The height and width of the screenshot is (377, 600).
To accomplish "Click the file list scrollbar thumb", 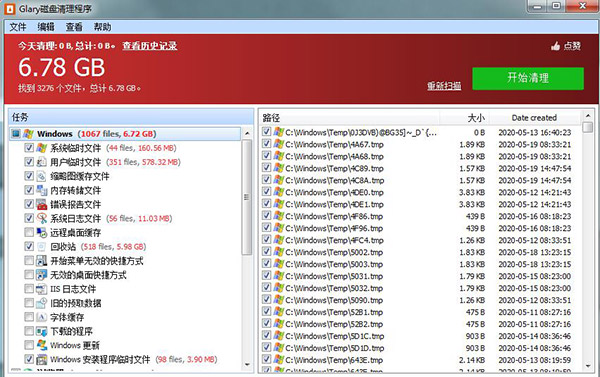I will (588, 127).
